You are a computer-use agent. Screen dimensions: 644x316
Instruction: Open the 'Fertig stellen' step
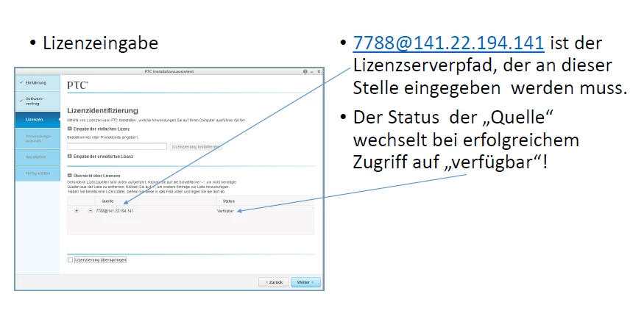point(38,173)
